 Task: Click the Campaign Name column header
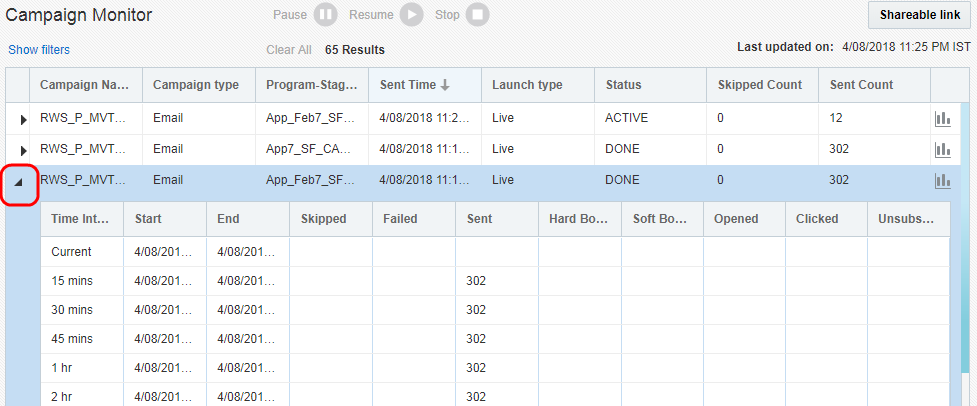pyautogui.click(x=86, y=85)
